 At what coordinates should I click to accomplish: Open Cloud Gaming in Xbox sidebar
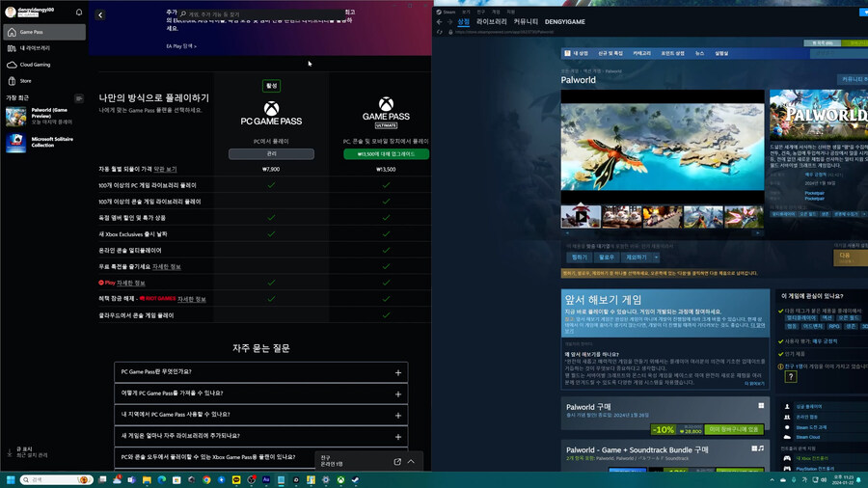coord(44,65)
